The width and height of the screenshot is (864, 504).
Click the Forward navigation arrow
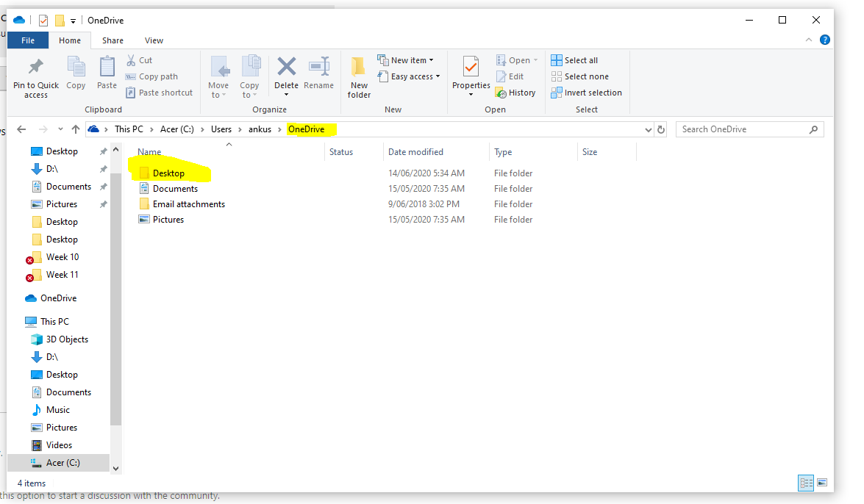[43, 129]
